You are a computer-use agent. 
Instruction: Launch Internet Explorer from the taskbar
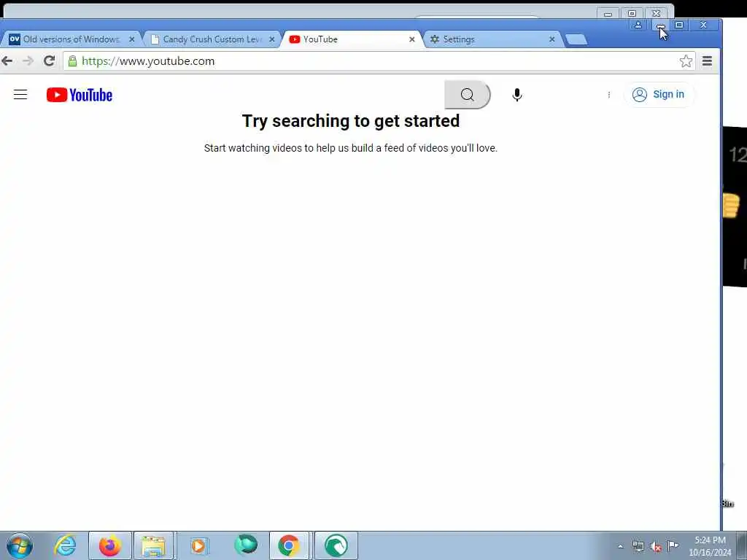(65, 545)
